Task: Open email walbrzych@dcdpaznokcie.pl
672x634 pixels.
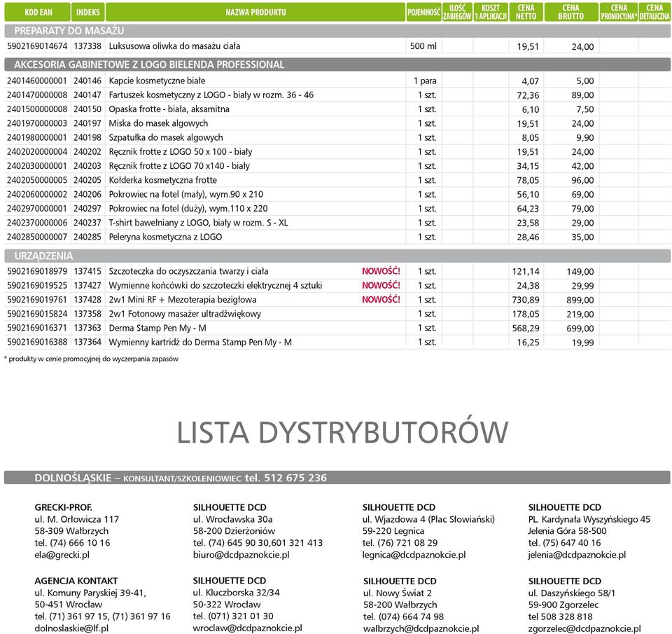Action: [421, 629]
